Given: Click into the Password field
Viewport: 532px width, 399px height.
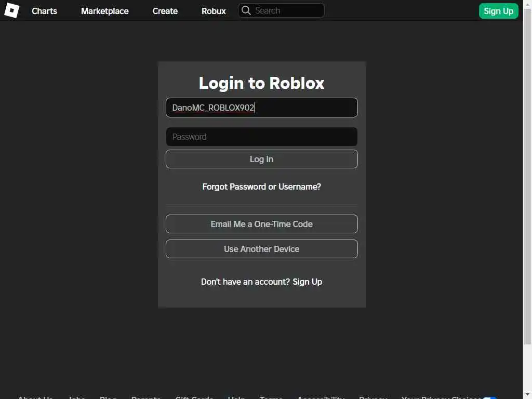Looking at the screenshot, I should click(262, 137).
